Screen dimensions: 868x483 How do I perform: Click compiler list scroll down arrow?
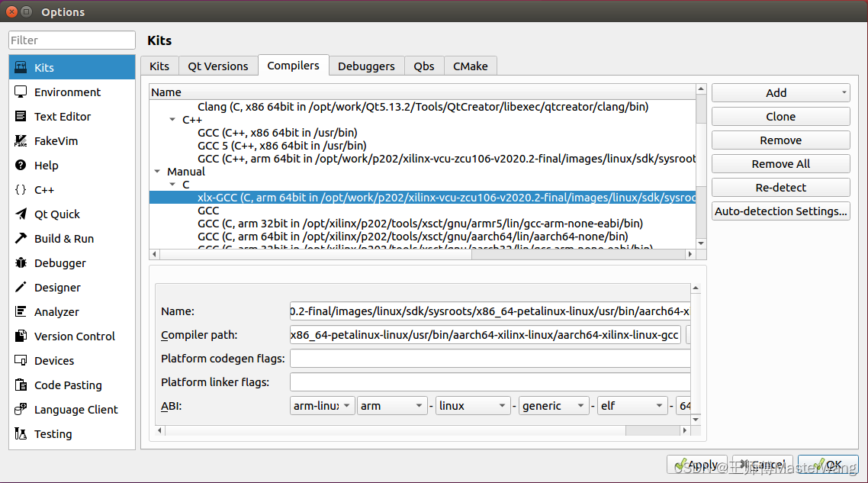701,243
